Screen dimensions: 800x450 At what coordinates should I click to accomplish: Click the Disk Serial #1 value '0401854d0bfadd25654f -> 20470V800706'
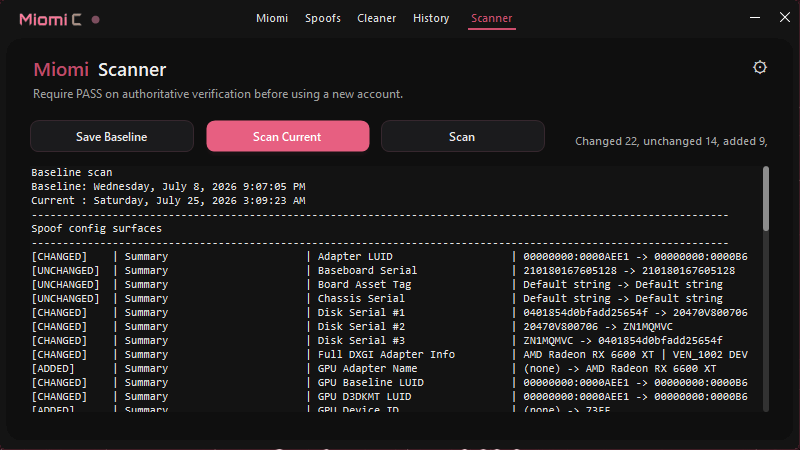point(635,313)
